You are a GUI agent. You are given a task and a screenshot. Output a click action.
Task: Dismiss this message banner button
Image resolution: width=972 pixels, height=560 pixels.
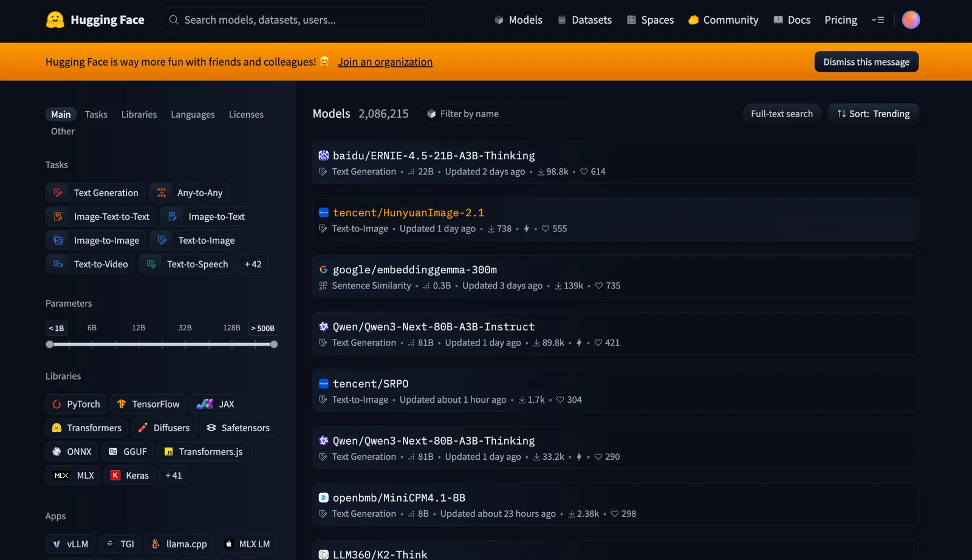[x=866, y=62]
